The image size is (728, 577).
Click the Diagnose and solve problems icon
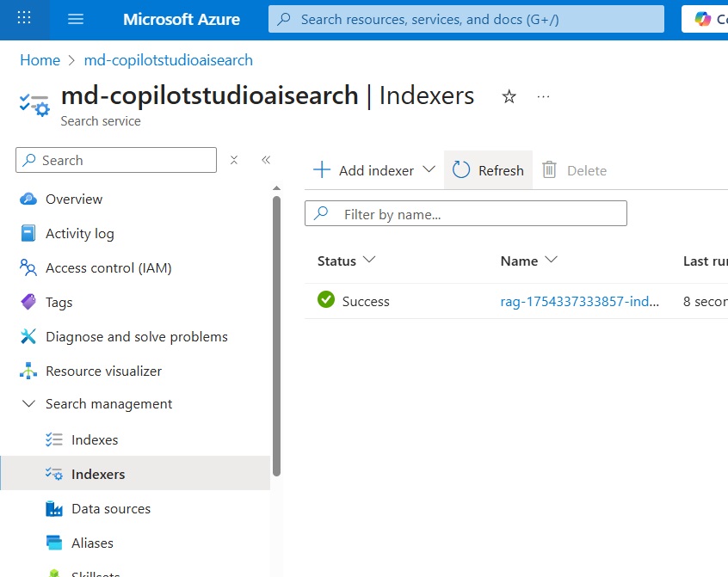(28, 336)
